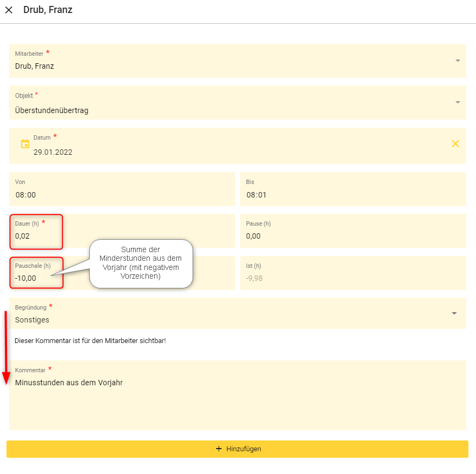
Task: Click the Drub, Franz dialog title
Action: click(x=48, y=10)
